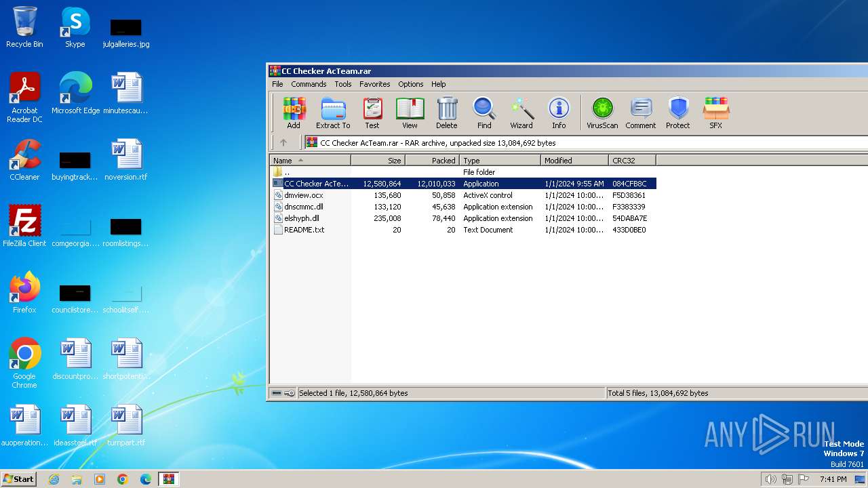Open julgalleries.jpg desktop file
This screenshot has width=868, height=488.
point(126,33)
